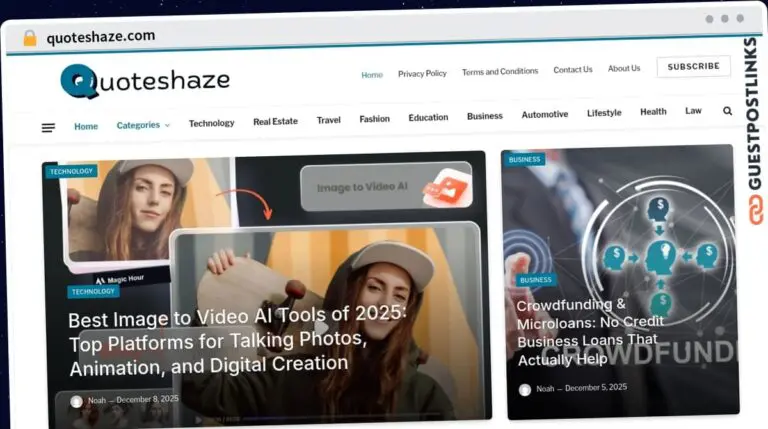Click the December 8, 2025 date
The height and width of the screenshot is (429, 768).
pos(147,399)
